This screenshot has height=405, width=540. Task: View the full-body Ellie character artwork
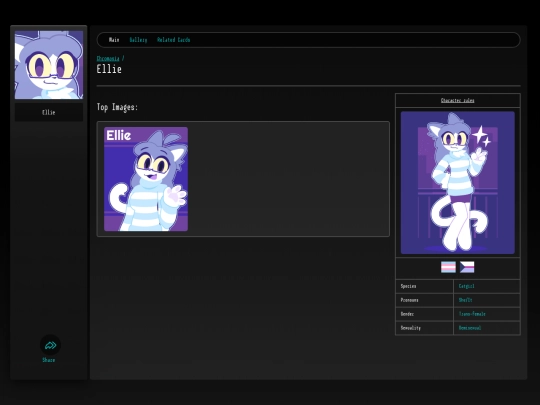coord(458,183)
